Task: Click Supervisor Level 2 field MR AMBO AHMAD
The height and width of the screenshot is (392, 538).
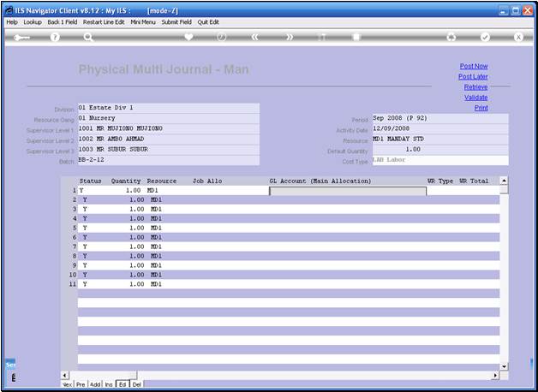Action: coord(169,140)
